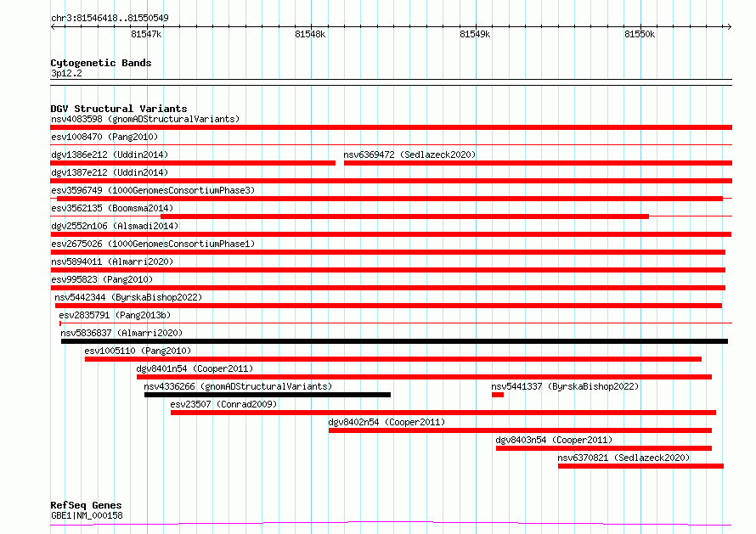Select the esv1008470 (Pang2010) variant label

point(104,137)
